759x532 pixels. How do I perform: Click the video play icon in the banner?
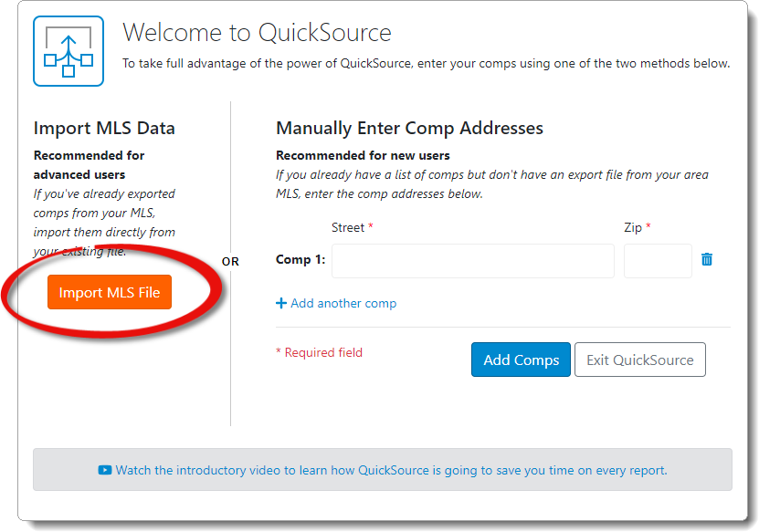(x=105, y=471)
